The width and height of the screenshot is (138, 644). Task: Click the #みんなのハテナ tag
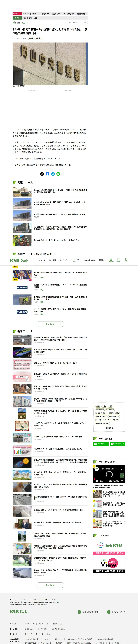pos(114,416)
